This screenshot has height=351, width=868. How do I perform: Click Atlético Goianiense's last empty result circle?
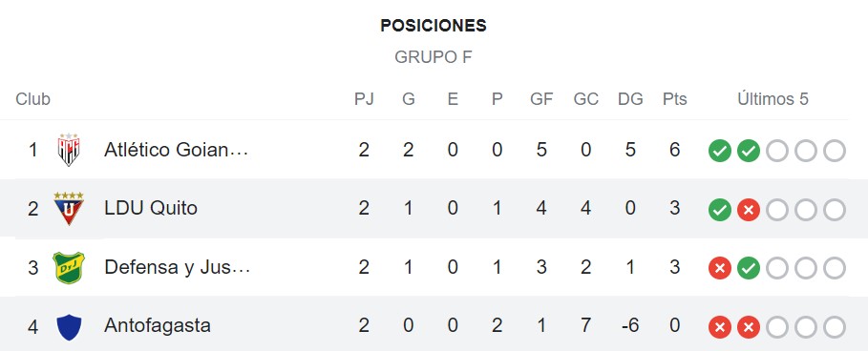[x=835, y=151]
